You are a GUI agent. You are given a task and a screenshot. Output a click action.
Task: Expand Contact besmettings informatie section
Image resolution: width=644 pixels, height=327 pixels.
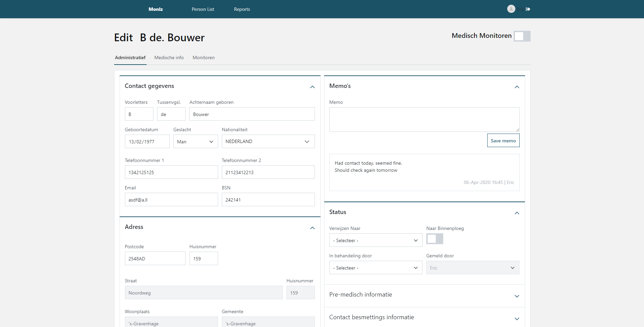point(517,319)
